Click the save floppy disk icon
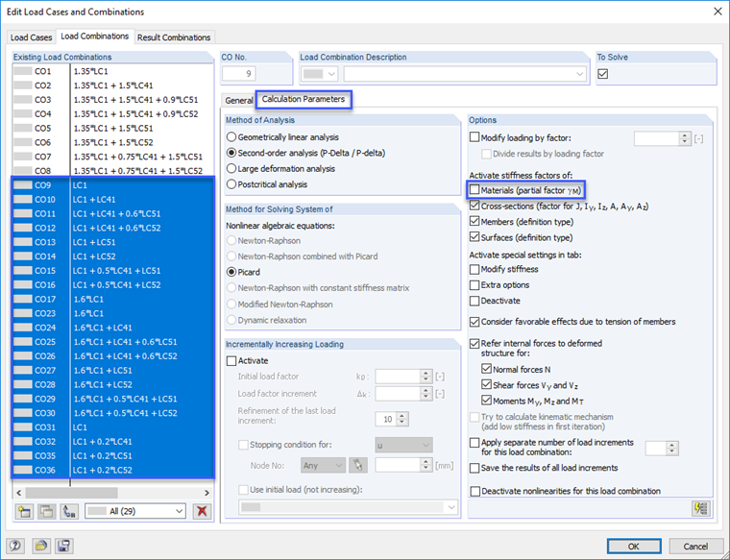730x560 pixels. coord(63,546)
